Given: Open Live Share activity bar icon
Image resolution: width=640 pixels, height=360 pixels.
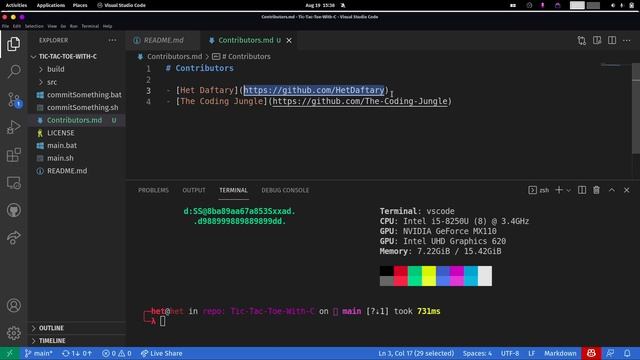Looking at the screenshot, I should [13, 238].
